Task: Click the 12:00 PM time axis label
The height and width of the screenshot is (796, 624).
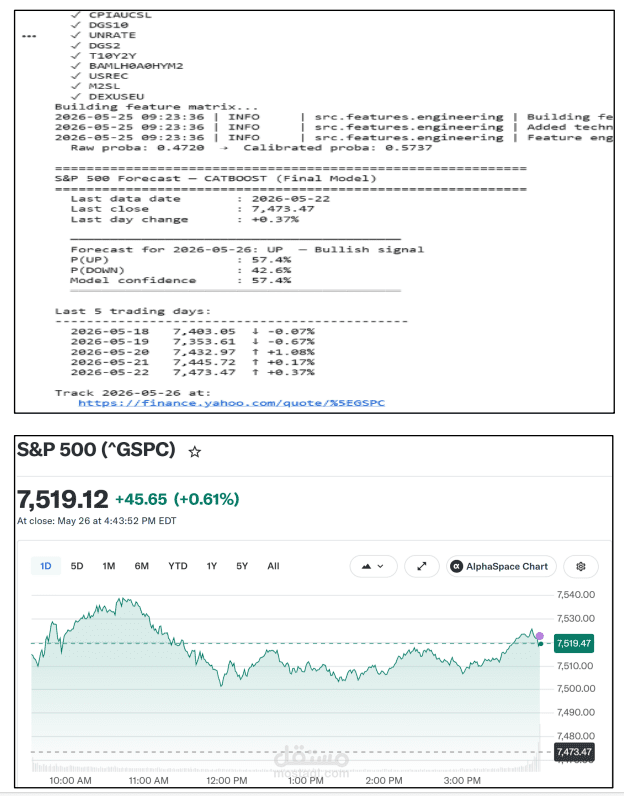Action: (226, 780)
